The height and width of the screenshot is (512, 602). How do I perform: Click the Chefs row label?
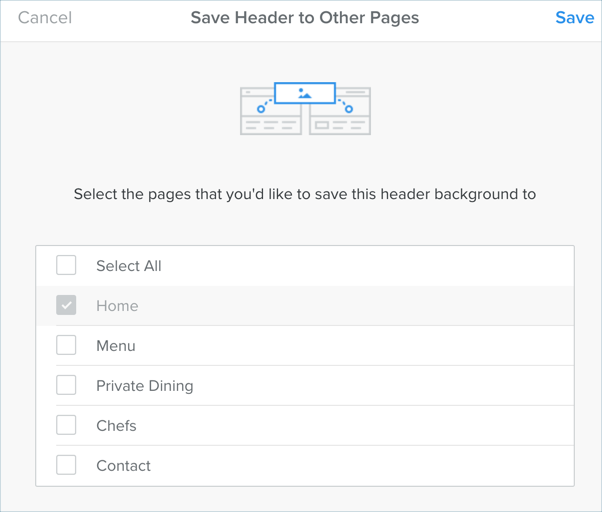coord(116,426)
